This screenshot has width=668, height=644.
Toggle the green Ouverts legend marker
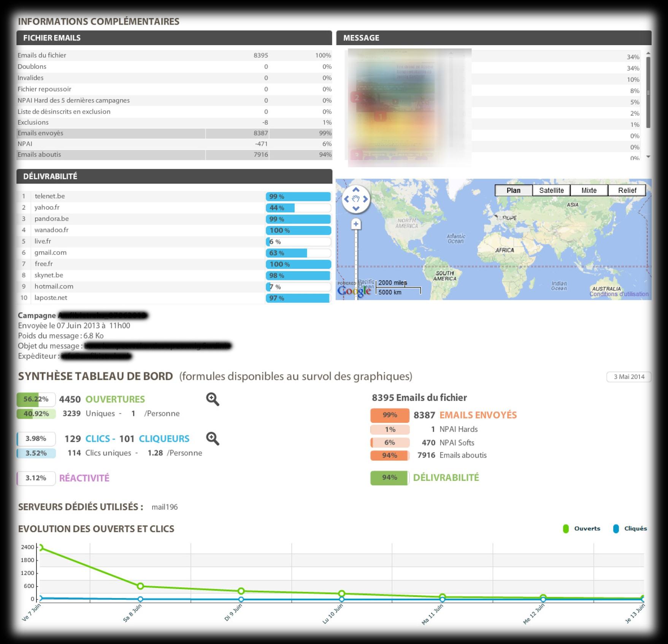click(566, 529)
